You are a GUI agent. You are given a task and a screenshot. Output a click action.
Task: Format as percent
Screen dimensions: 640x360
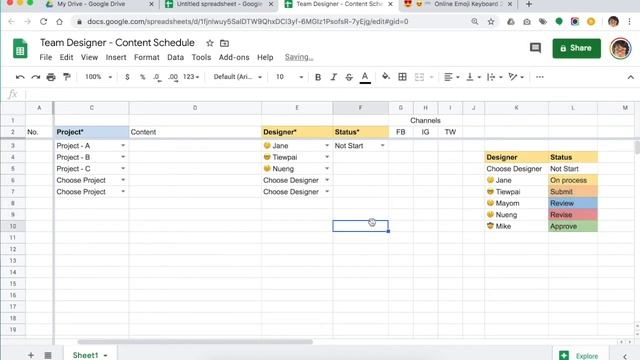click(142, 77)
